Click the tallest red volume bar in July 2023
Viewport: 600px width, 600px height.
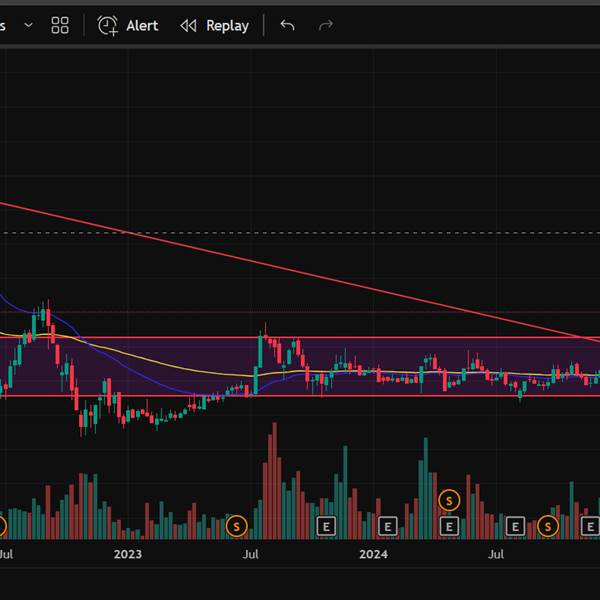[x=274, y=481]
